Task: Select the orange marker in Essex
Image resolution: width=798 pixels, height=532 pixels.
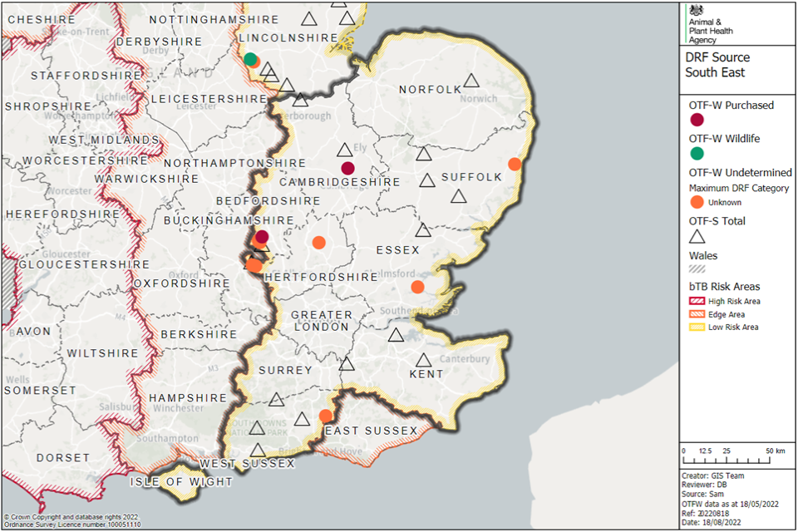Action: [417, 287]
